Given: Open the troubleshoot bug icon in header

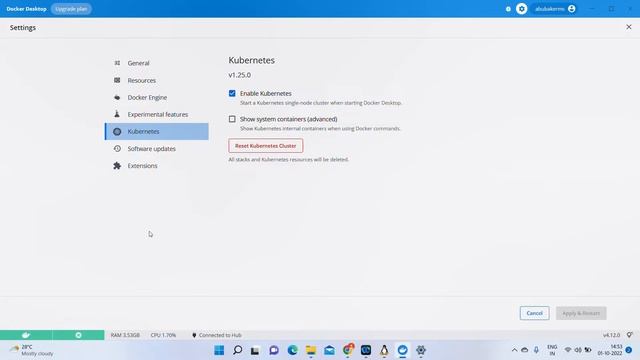Looking at the screenshot, I should (x=508, y=9).
